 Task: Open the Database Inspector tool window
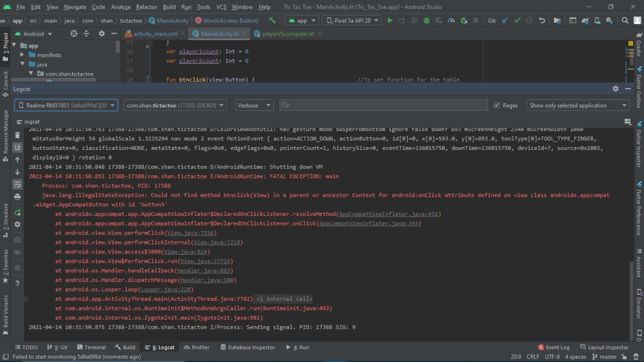click(247, 347)
